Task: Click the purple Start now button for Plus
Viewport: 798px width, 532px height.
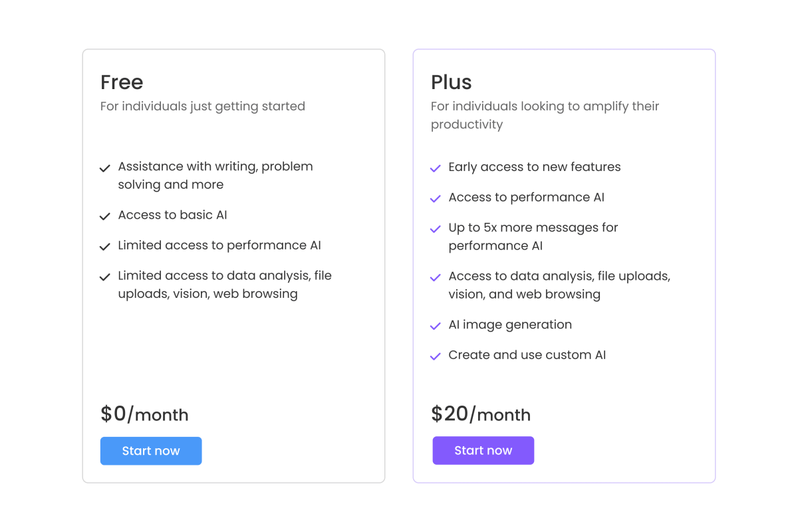Action: pyautogui.click(x=483, y=451)
